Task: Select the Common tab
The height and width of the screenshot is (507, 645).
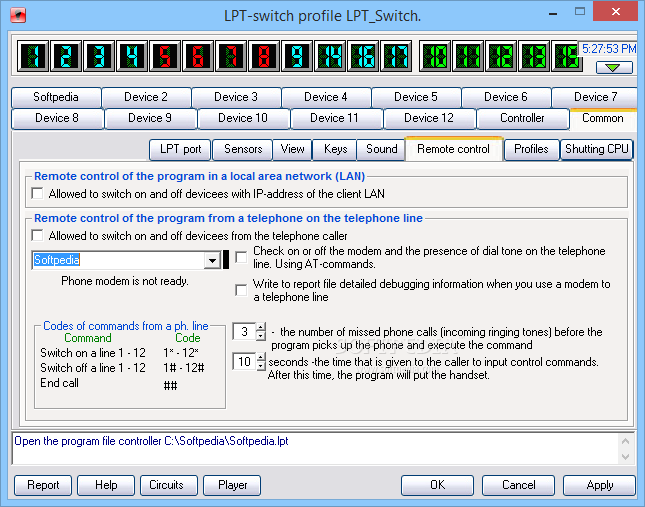Action: click(603, 118)
